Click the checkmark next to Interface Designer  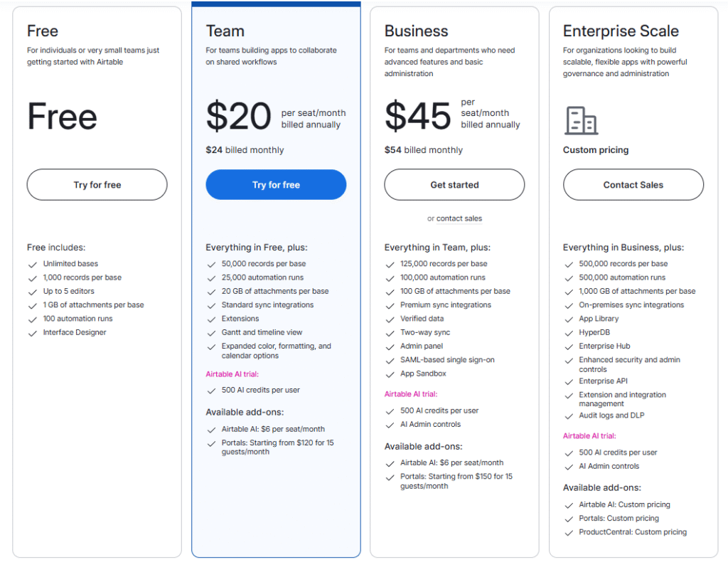click(32, 333)
